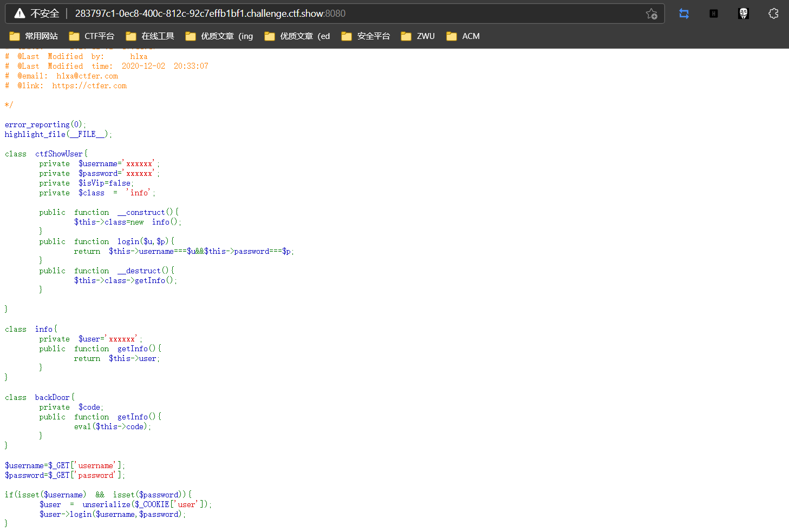
Task: Open the 在线工具 bookmark folder
Action: click(x=150, y=36)
